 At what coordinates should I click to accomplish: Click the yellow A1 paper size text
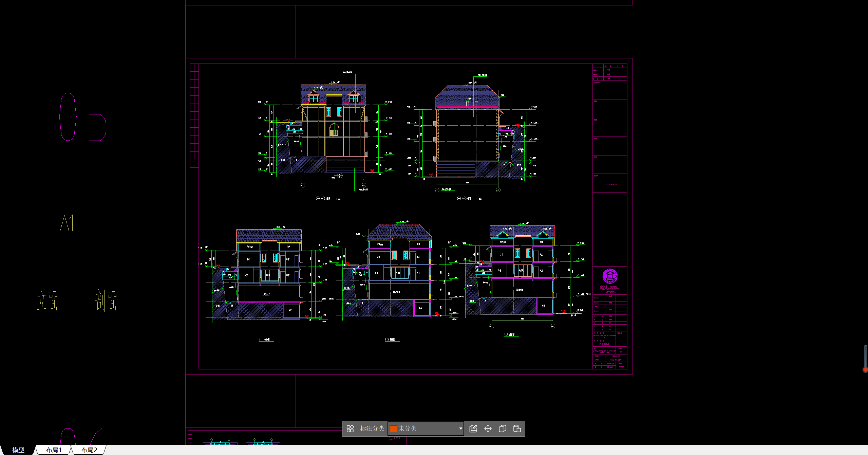[x=67, y=223]
